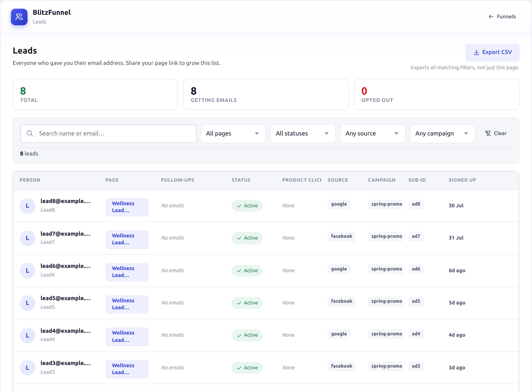This screenshot has width=532, height=392.
Task: Click the 8 leads count text
Action: tap(29, 154)
